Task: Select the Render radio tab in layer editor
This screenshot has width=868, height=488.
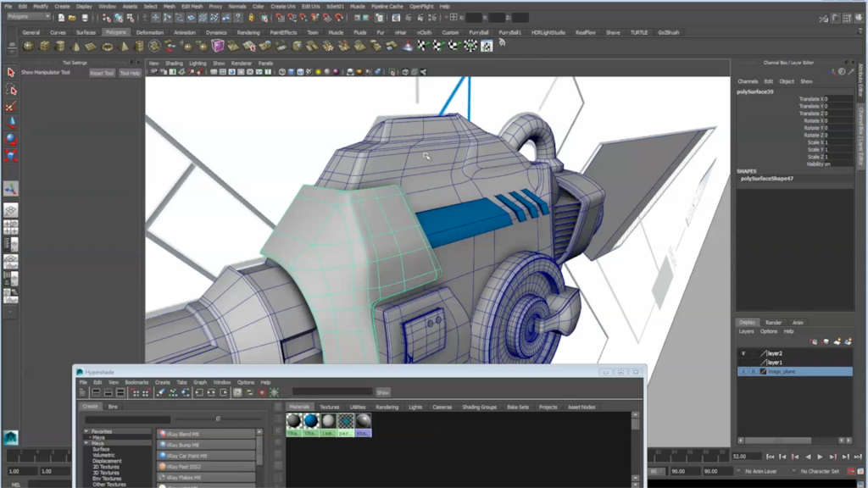Action: pyautogui.click(x=773, y=323)
